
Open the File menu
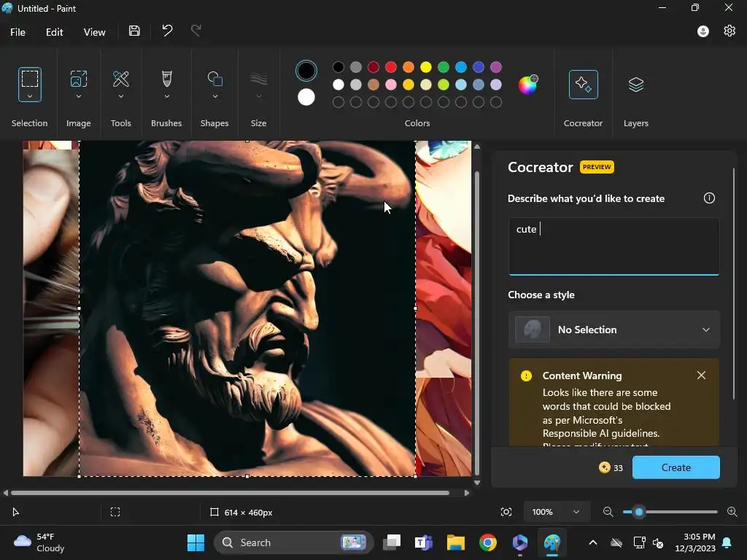point(18,32)
